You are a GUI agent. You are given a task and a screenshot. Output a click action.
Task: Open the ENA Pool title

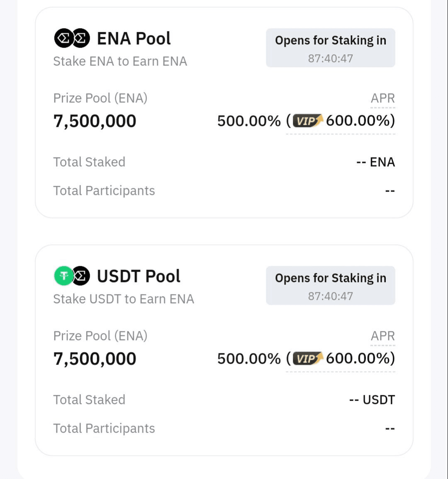(134, 39)
